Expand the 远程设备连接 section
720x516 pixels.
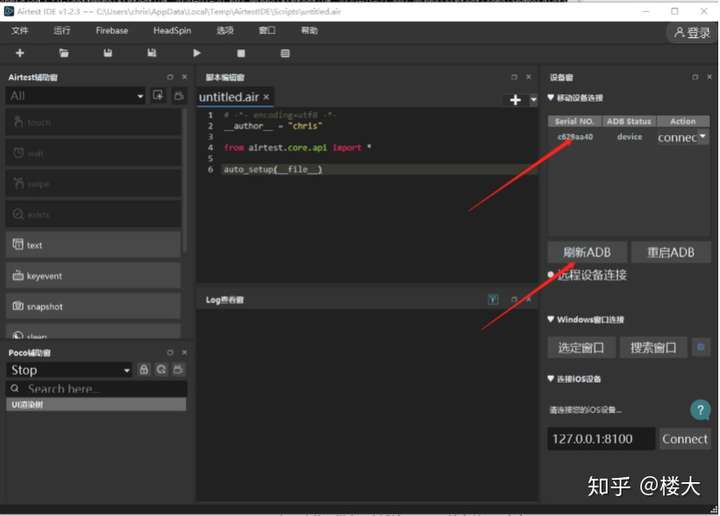pyautogui.click(x=551, y=275)
